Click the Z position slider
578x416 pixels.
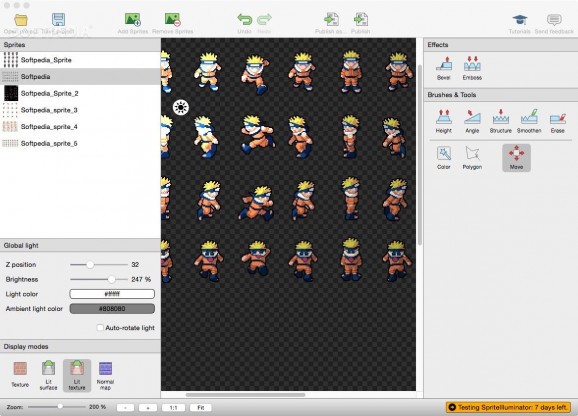(99, 265)
